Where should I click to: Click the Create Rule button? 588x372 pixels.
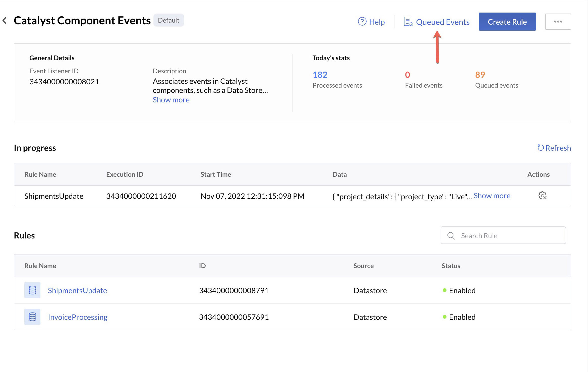coord(507,22)
